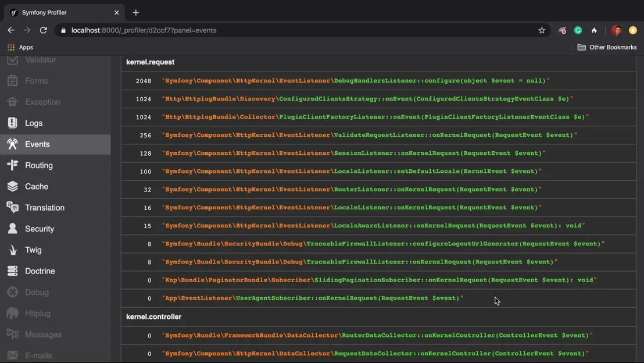
Task: Open the Validator panel icon
Action: 12,59
